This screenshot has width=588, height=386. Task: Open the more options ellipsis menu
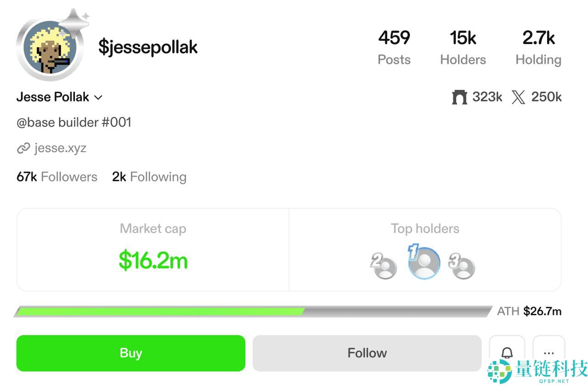(549, 352)
